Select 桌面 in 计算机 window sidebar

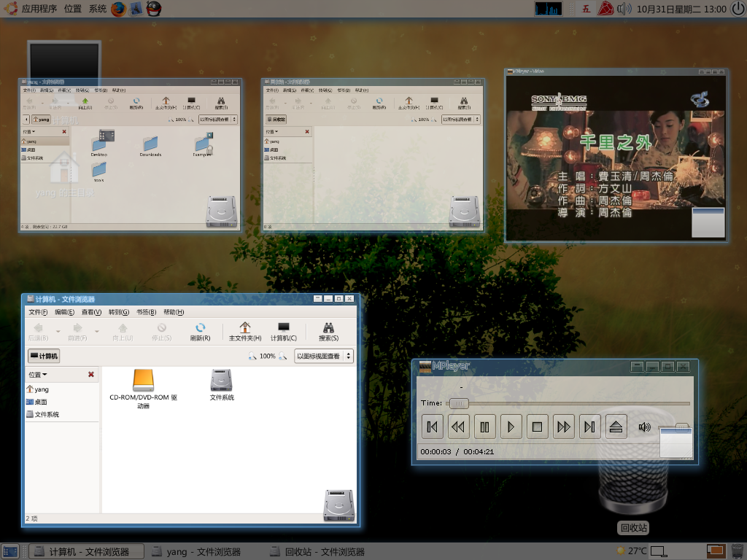(x=36, y=402)
